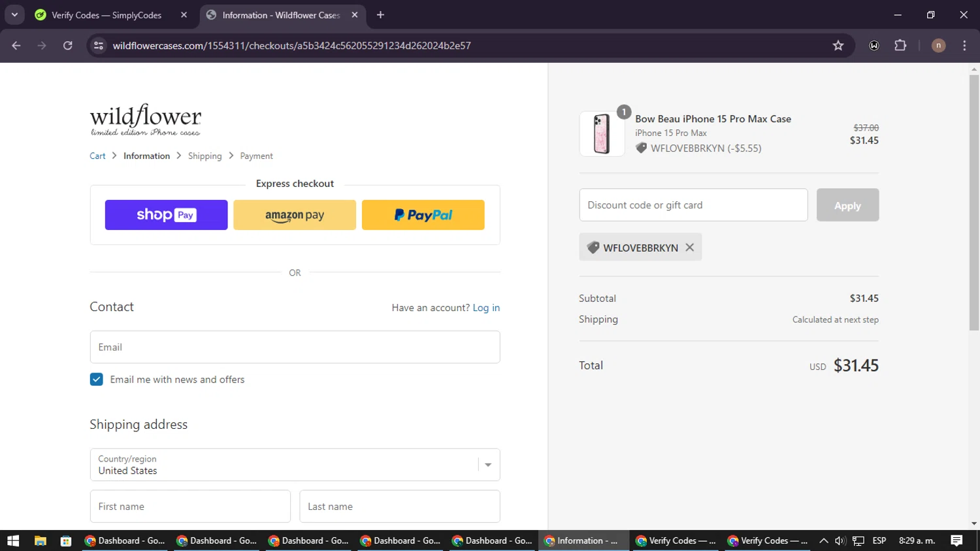Go forward to the next page
This screenshot has width=980, height=551.
coord(42,46)
